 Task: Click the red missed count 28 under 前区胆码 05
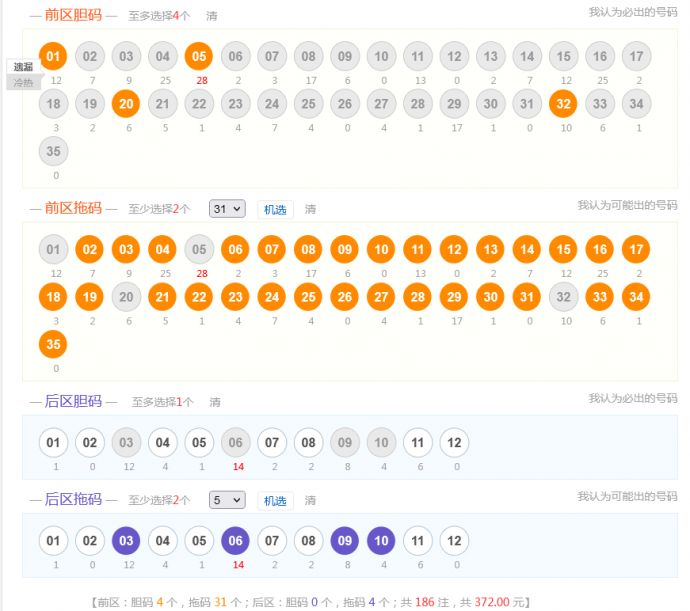click(202, 81)
